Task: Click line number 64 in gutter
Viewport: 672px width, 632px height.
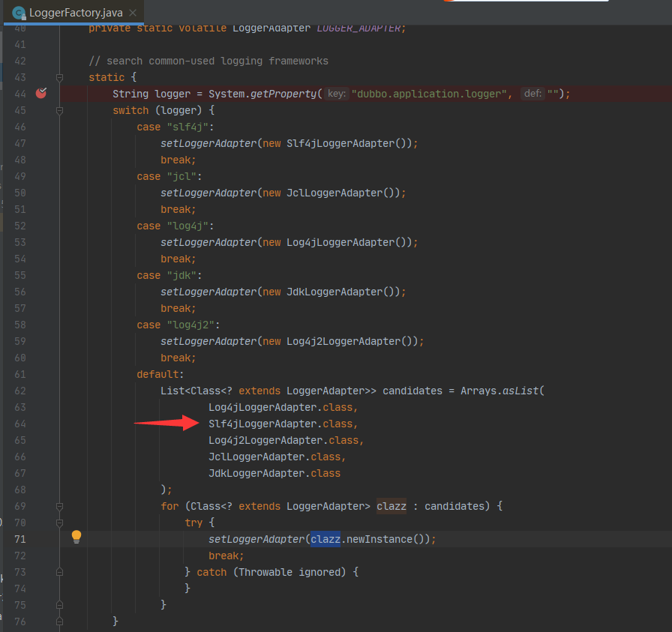Action: (20, 424)
